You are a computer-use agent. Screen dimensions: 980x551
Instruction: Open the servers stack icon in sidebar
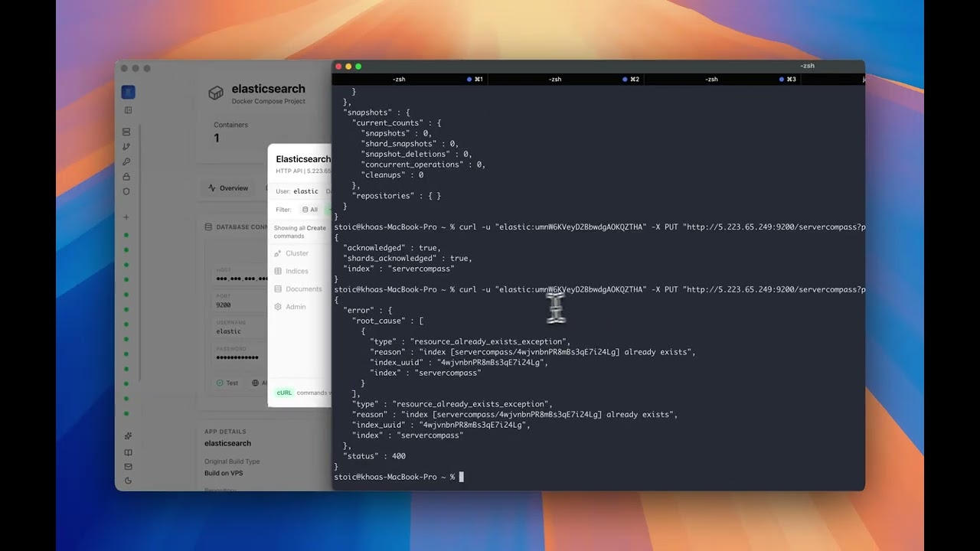point(126,132)
